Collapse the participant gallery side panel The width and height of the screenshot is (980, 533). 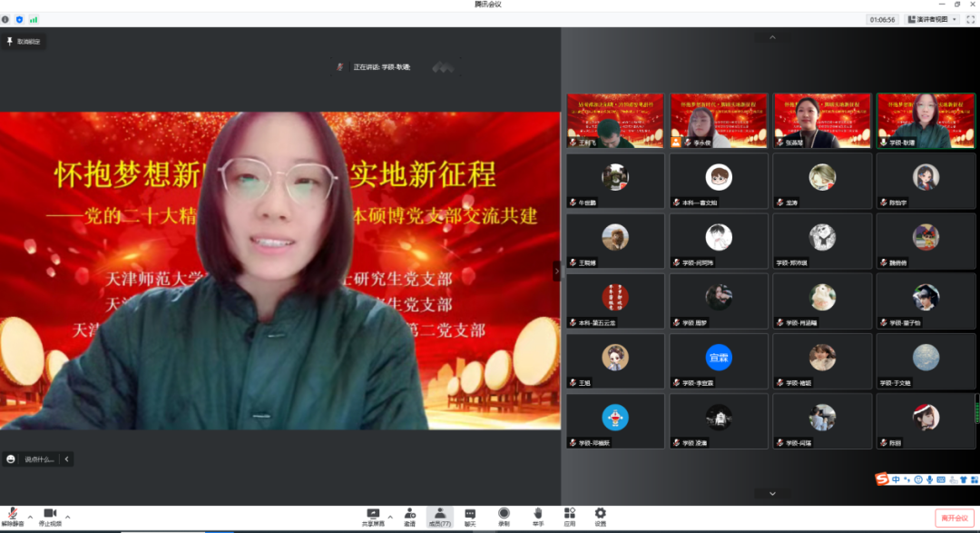click(557, 271)
